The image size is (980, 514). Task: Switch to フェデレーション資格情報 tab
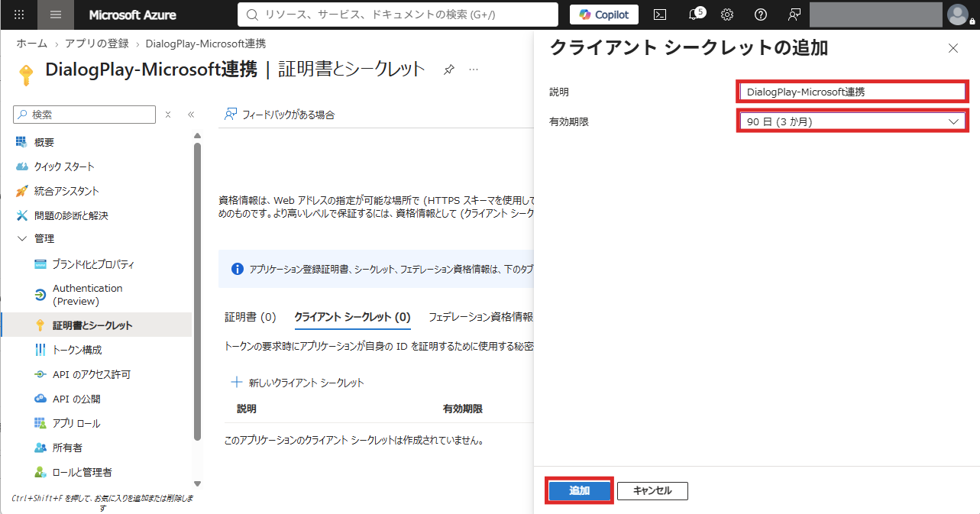480,317
